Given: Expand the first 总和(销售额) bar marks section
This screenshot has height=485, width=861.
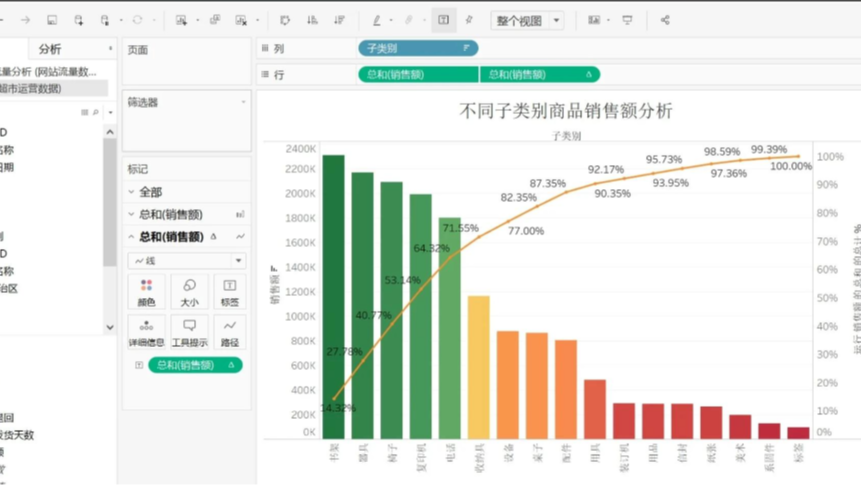Looking at the screenshot, I should [131, 214].
